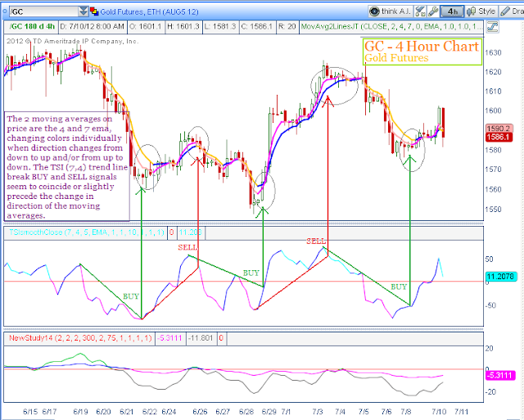Open the studies beaker icon
Viewport: 524px width, 420px height.
420,11
